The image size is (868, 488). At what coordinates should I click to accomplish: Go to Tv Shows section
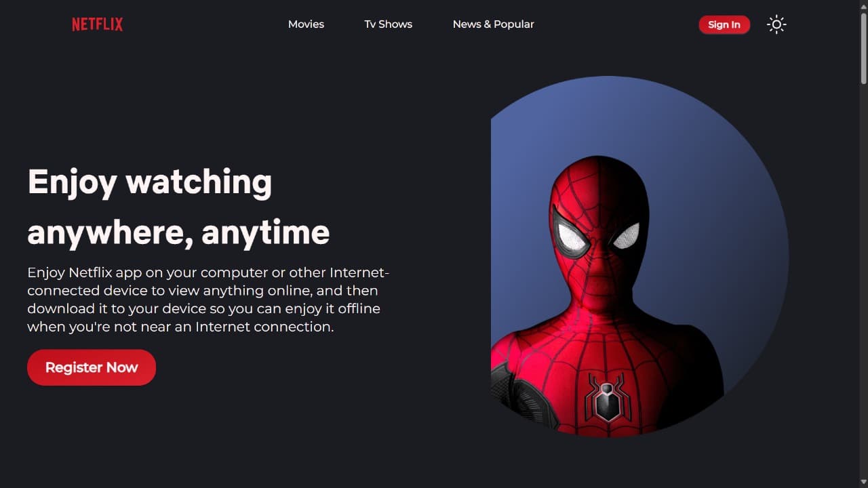click(x=389, y=24)
